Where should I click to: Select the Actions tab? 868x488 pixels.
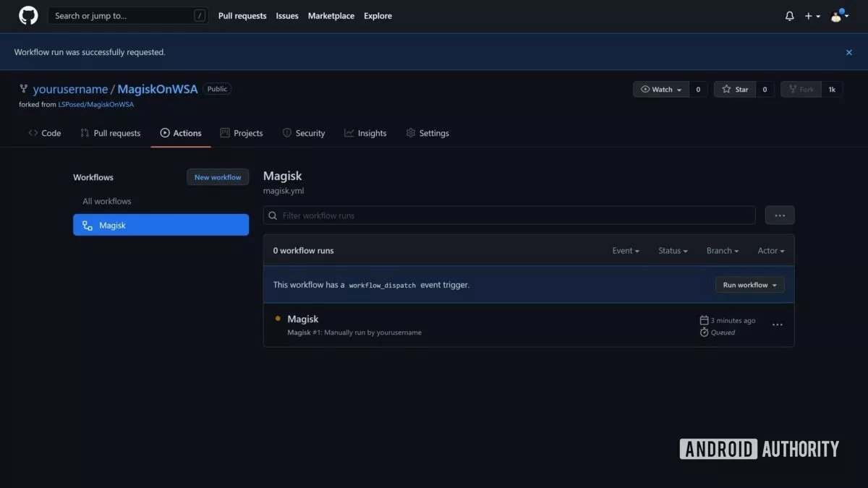pos(181,133)
